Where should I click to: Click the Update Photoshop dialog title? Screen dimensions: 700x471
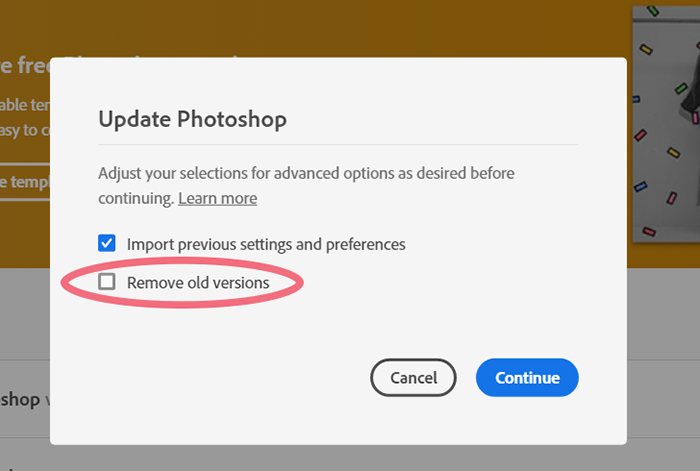[192, 119]
